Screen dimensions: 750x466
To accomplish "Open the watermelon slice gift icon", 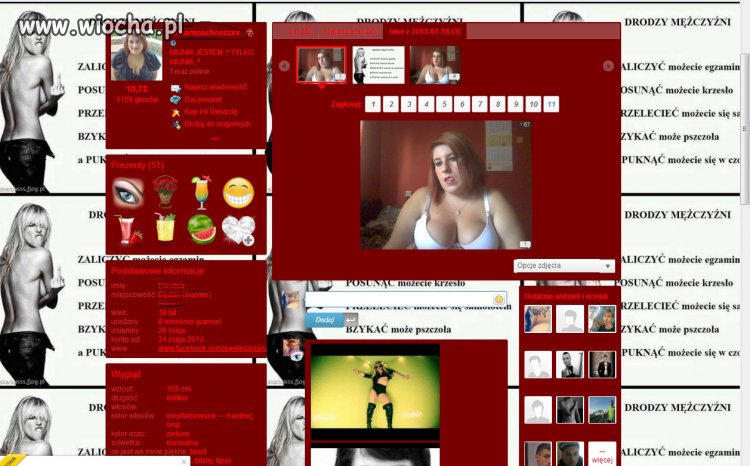I will [x=201, y=229].
